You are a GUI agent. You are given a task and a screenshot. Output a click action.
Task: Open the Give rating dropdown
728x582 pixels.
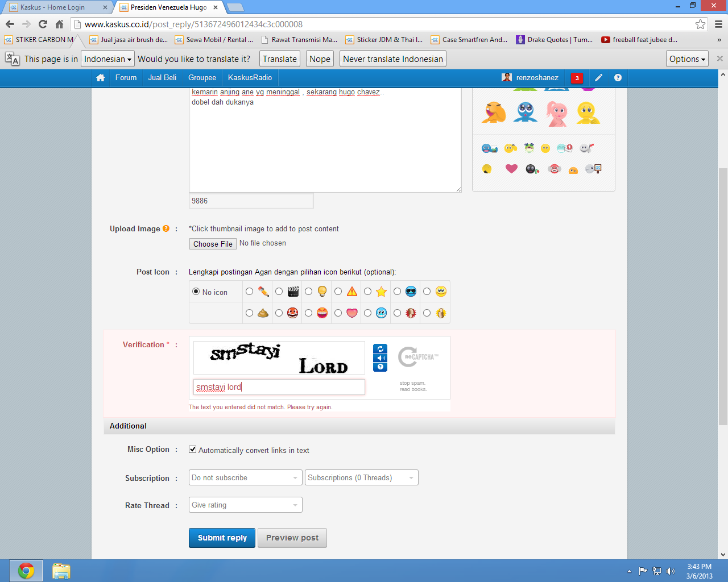246,505
